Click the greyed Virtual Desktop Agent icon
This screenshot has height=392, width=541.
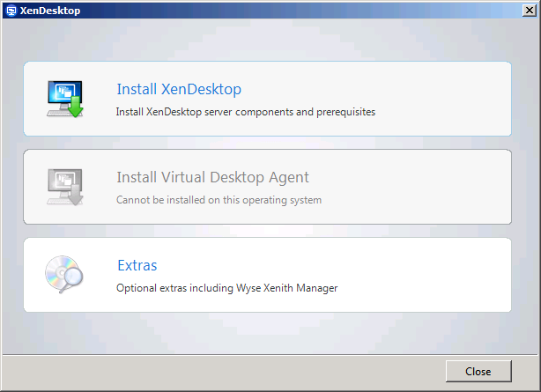[x=65, y=187]
